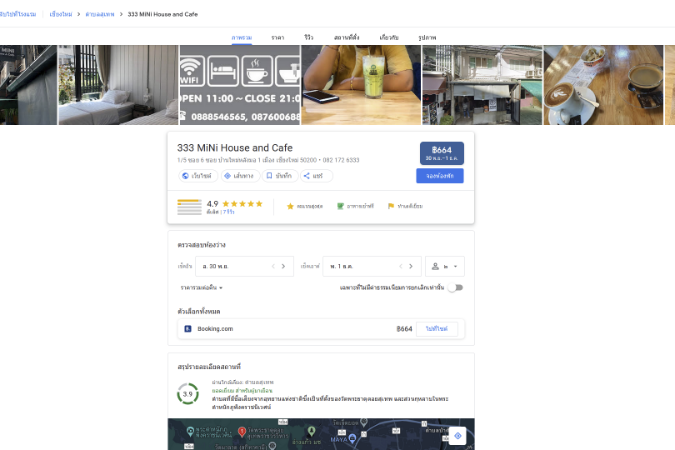
Task: Open the 7 reviews link
Action: [x=228, y=212]
